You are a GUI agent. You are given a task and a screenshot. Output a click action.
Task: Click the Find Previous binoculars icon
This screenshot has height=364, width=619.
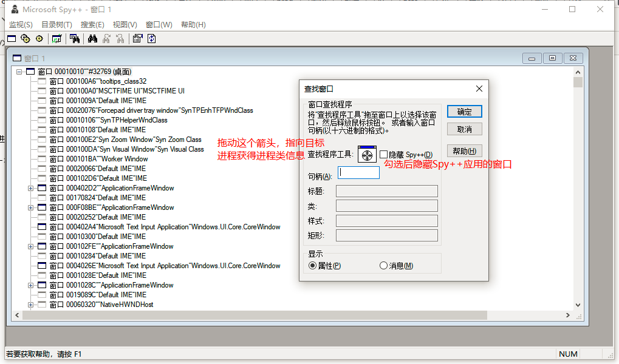pos(120,39)
